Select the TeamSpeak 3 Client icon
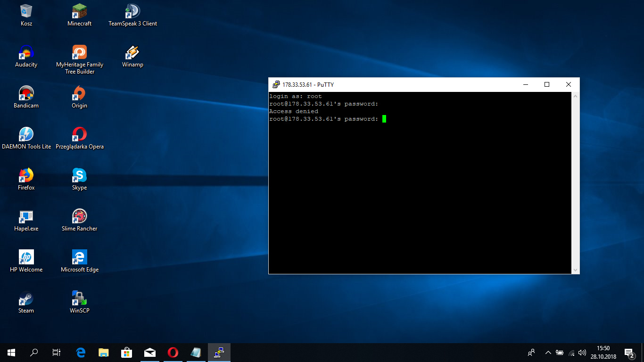 (x=132, y=12)
